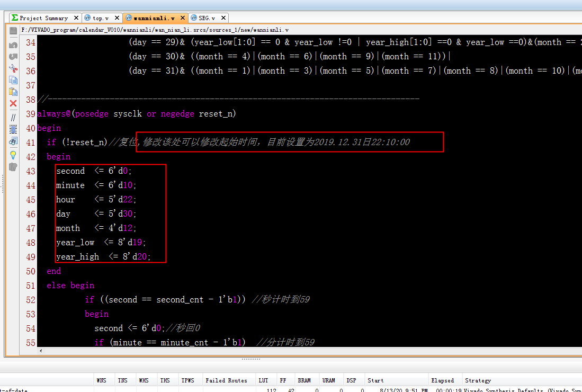Image resolution: width=582 pixels, height=392 pixels.
Task: Click the file path text of wannianli.v
Action: coord(155,30)
